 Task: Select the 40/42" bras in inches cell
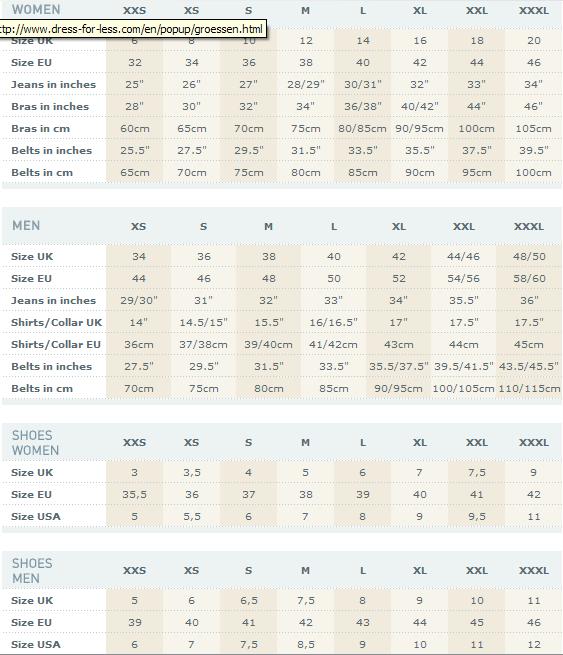coord(419,107)
